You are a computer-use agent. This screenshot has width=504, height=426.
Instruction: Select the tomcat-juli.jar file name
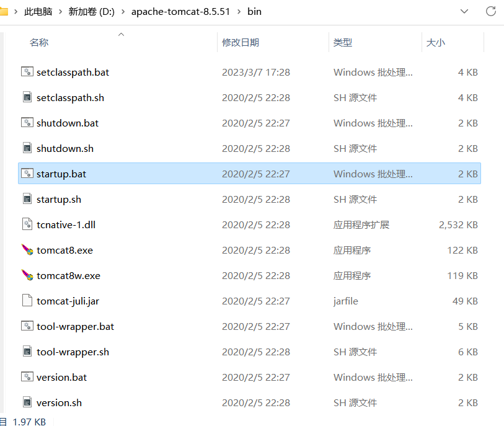(68, 301)
